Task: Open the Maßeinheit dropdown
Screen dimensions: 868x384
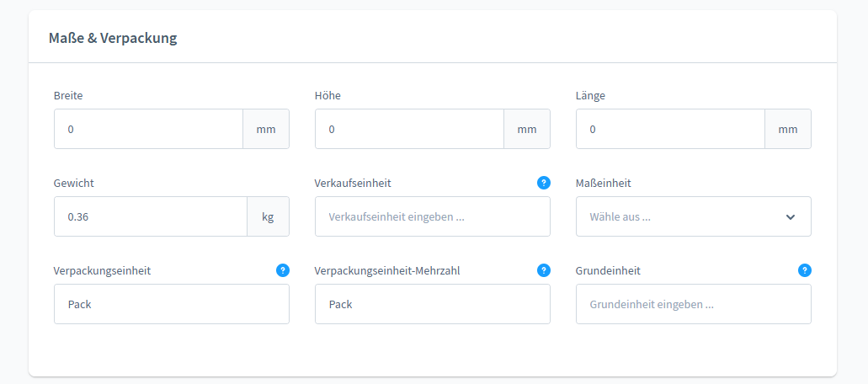Action: click(x=693, y=216)
